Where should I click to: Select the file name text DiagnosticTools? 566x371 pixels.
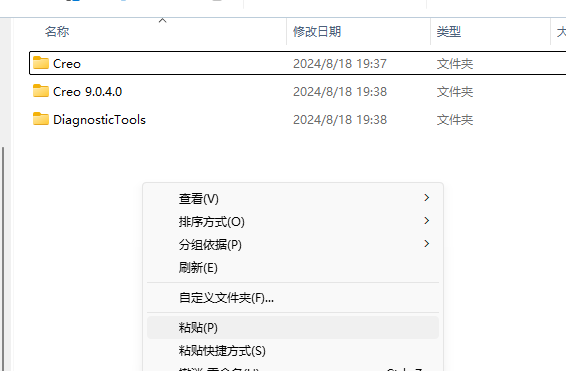[x=99, y=119]
